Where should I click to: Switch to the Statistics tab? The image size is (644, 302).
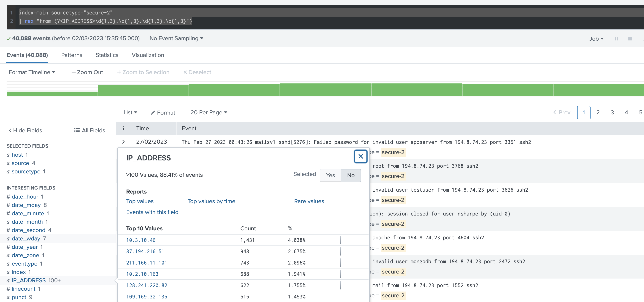pyautogui.click(x=107, y=55)
